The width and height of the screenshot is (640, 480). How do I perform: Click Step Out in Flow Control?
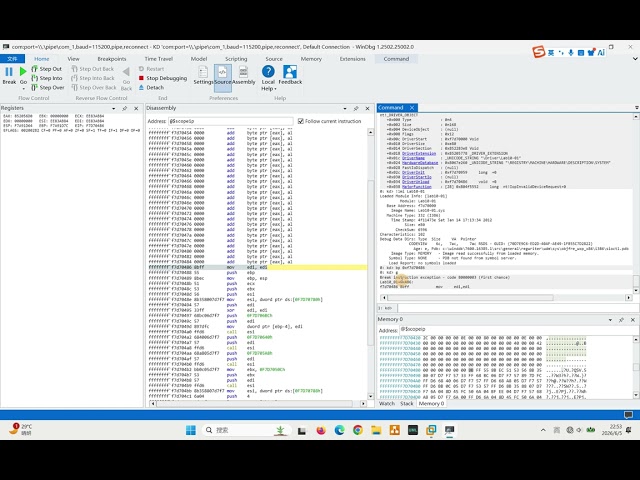[x=47, y=69]
